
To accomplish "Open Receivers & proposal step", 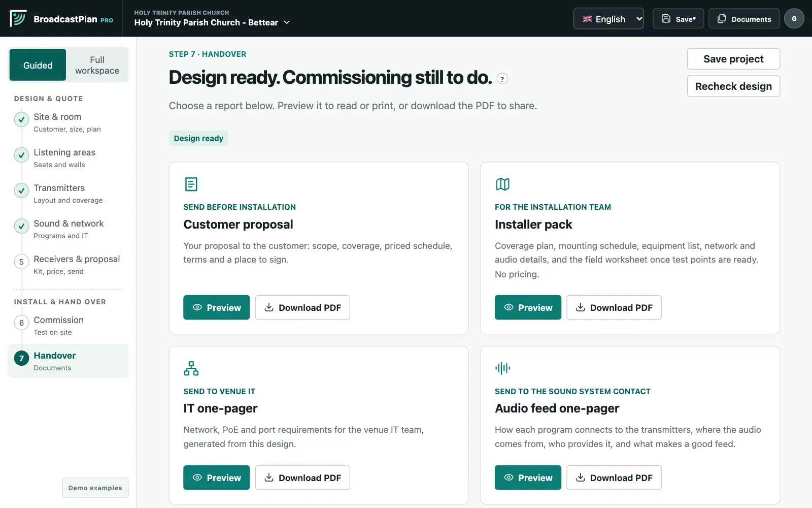I will coord(69,264).
